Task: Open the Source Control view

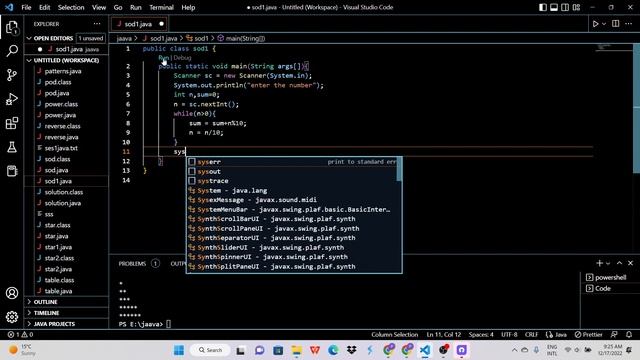Action: click(12, 75)
